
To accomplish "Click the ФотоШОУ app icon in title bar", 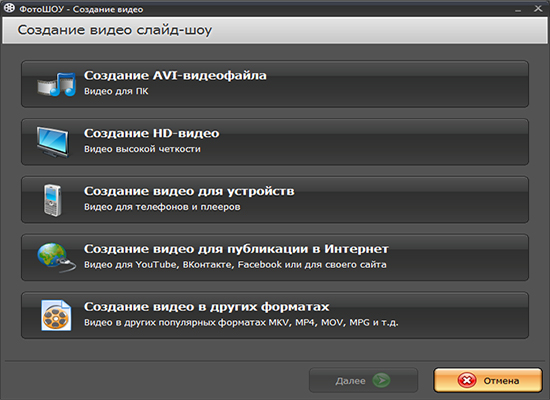I will click(x=9, y=8).
